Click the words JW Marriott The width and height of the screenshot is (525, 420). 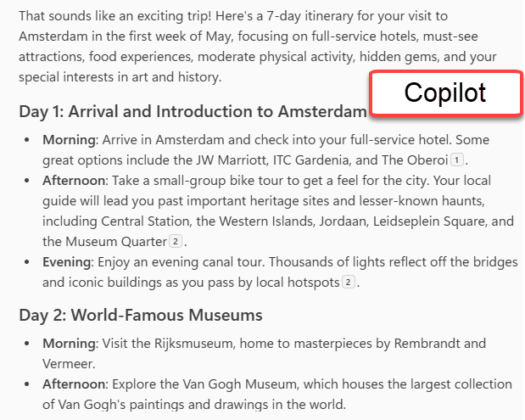click(x=253, y=160)
